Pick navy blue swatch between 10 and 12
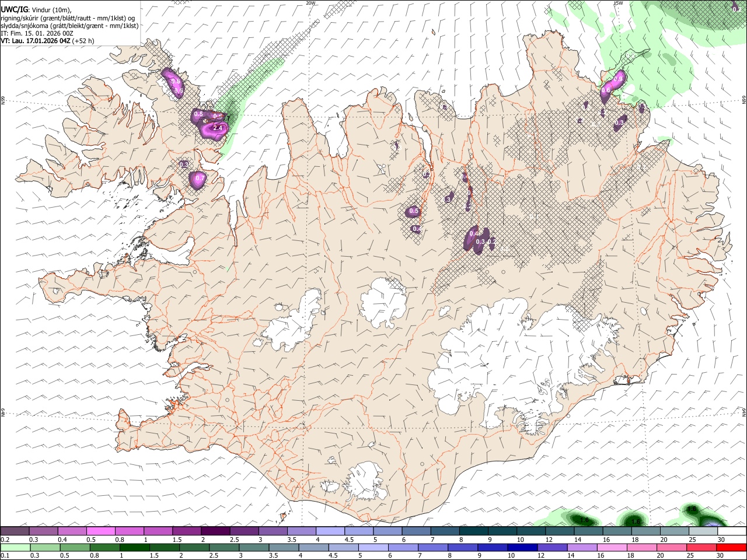747x560 pixels. 523,548
